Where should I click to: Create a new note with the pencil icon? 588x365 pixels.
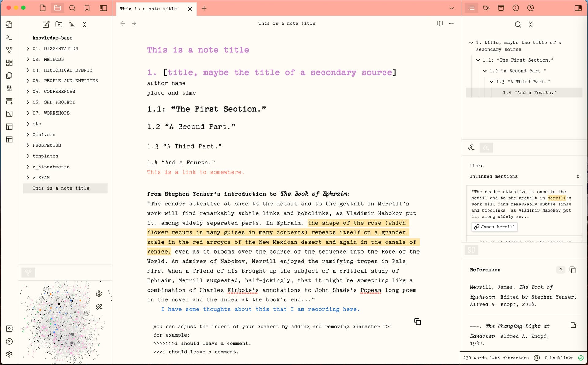point(46,24)
